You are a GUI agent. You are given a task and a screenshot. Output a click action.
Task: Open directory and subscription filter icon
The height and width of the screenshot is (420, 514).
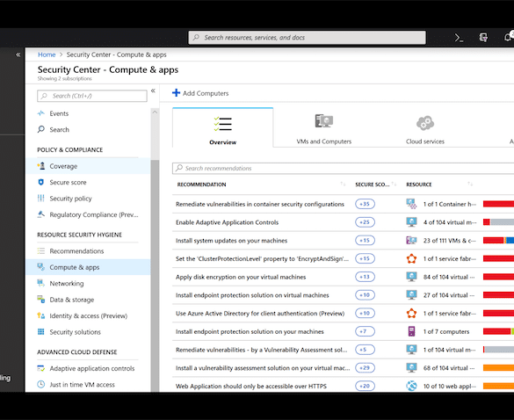pos(483,38)
